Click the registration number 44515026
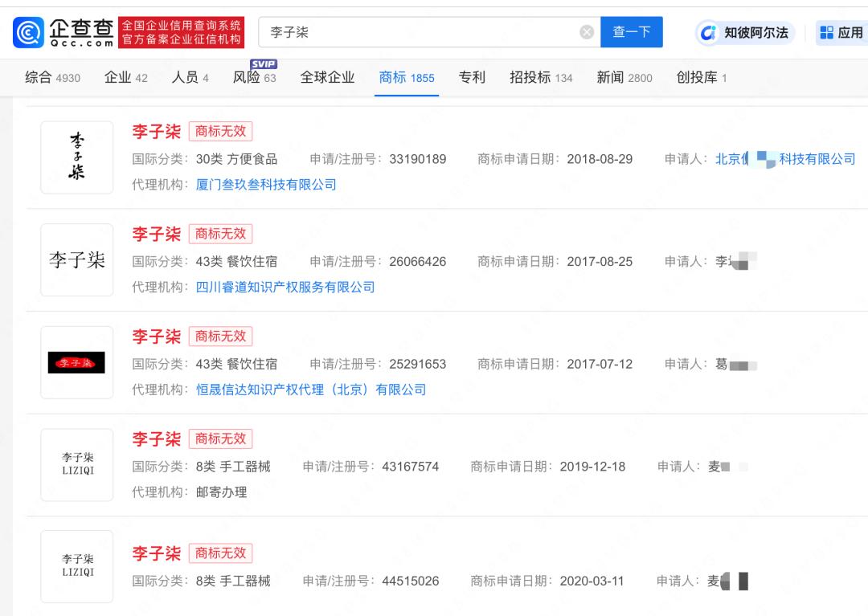 tap(410, 581)
